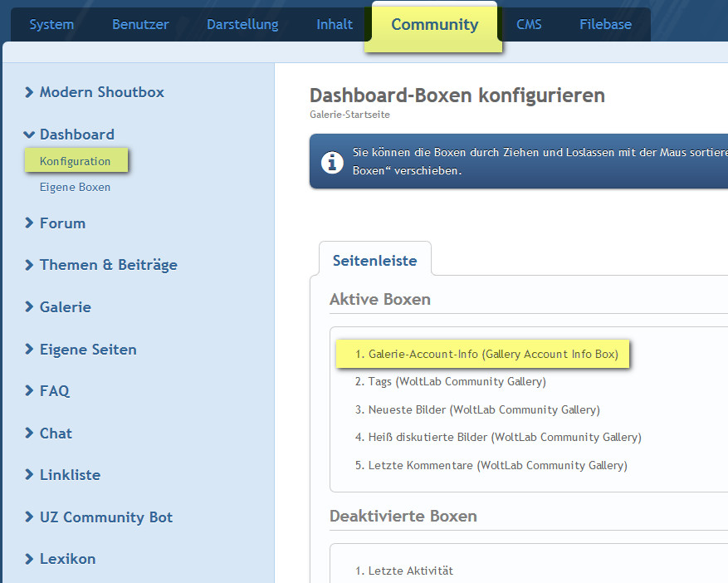The height and width of the screenshot is (583, 728).
Task: Select the Neueste Bilder box entry
Action: 477,409
